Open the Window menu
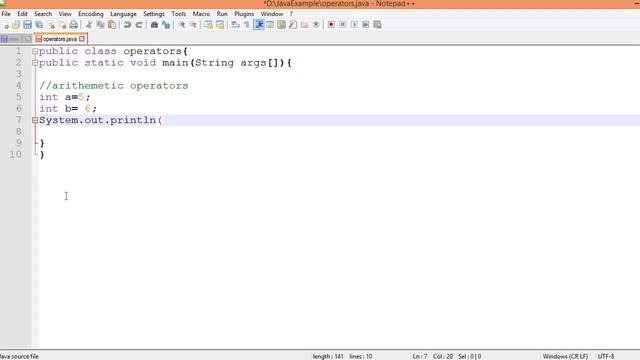 271,14
